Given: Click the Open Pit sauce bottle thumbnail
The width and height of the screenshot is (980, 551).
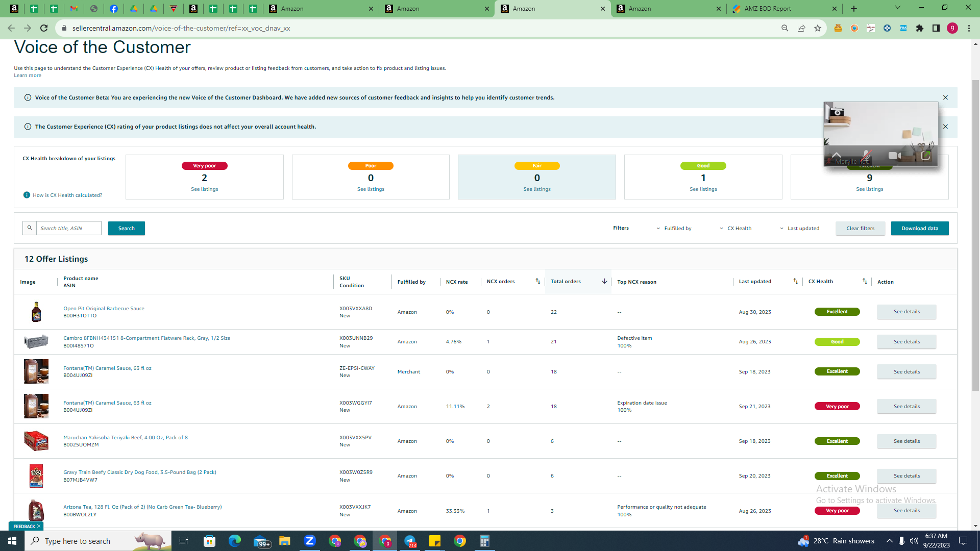Looking at the screenshot, I should 36,312.
